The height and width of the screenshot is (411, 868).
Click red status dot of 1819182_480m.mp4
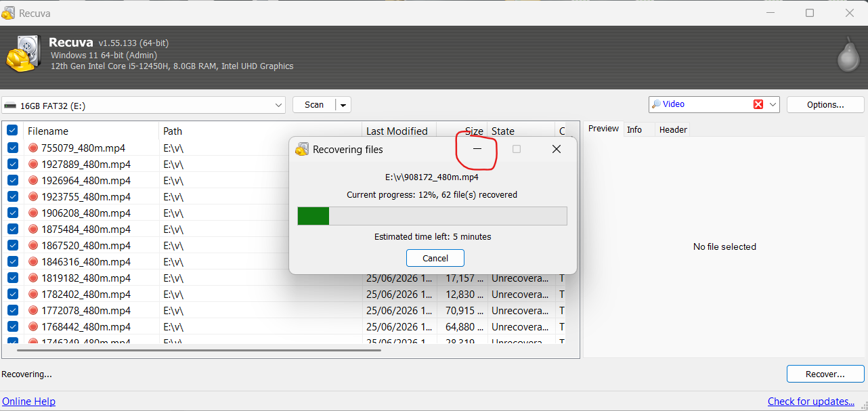pyautogui.click(x=33, y=278)
